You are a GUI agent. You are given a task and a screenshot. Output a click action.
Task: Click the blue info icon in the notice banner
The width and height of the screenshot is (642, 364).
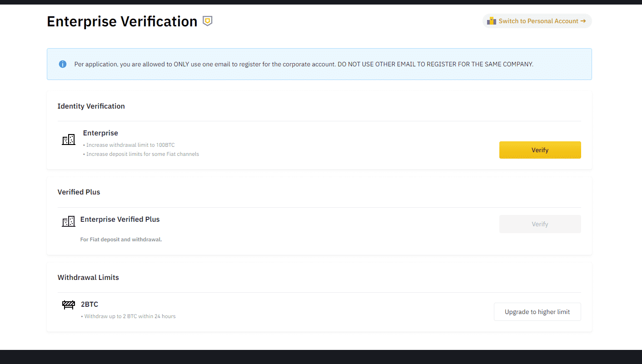(x=63, y=64)
